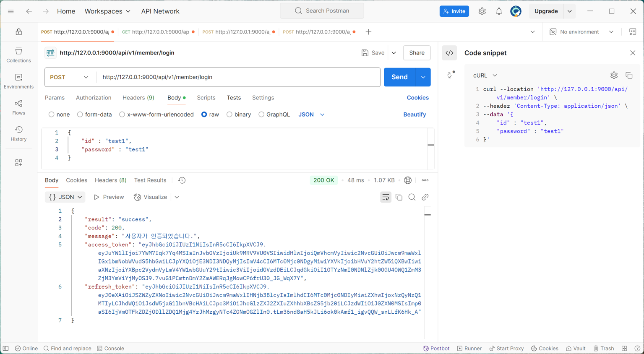Close the Code snippet panel
Viewport: 644px width, 354px height.
[633, 53]
